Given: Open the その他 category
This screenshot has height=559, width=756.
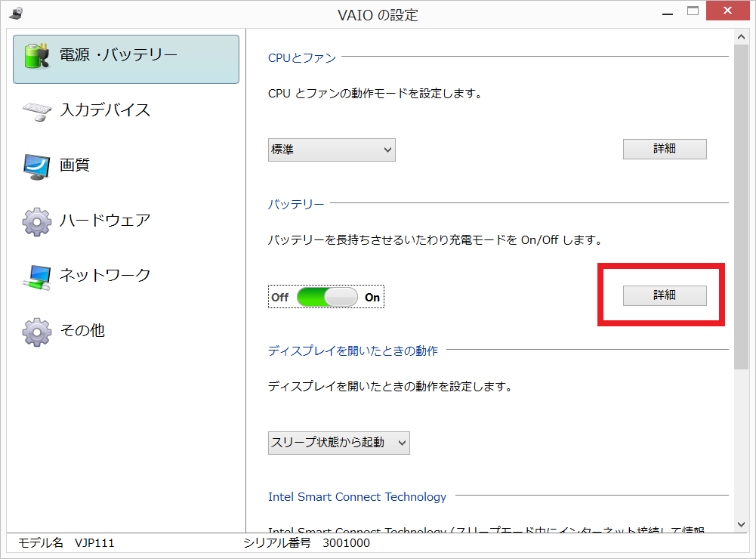Looking at the screenshot, I should [126, 331].
